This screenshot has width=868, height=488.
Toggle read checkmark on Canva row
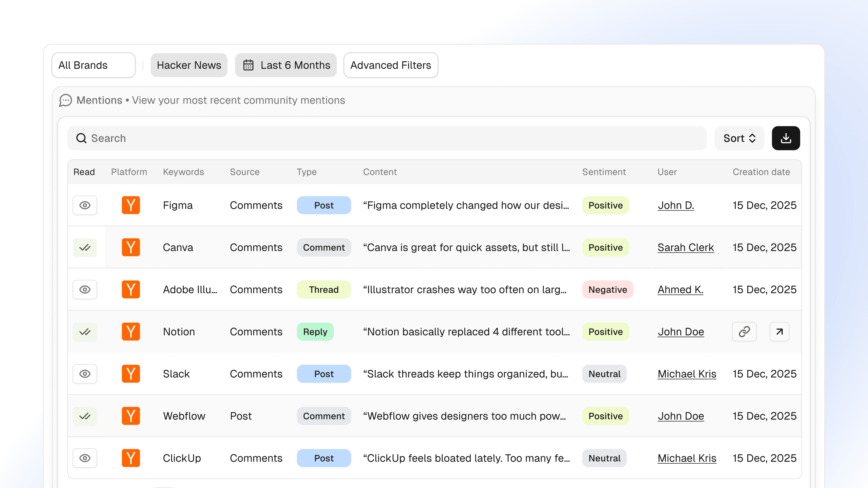pyautogui.click(x=85, y=247)
